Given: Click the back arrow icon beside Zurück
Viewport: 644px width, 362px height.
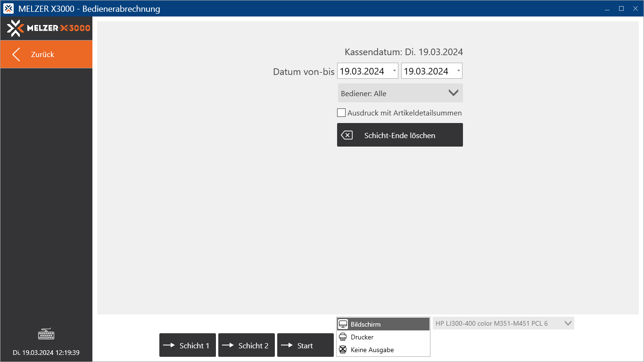Looking at the screenshot, I should (x=17, y=55).
